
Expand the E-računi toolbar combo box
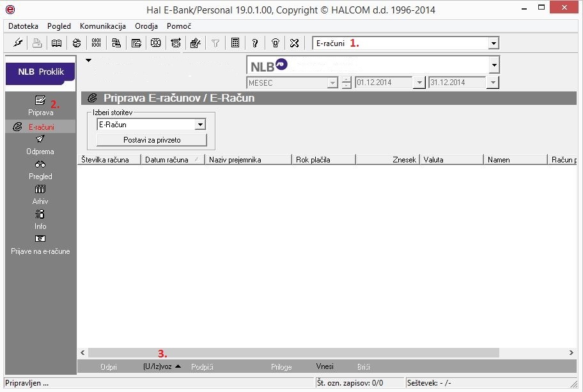[494, 43]
